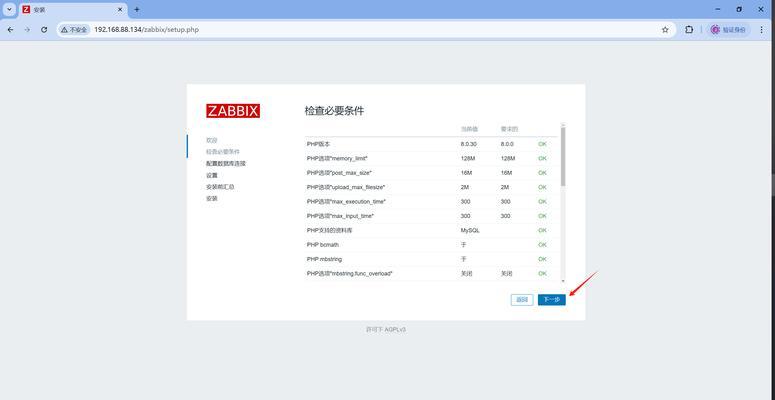This screenshot has width=775, height=400.
Task: Close the 安装 browser tab
Action: coord(120,9)
